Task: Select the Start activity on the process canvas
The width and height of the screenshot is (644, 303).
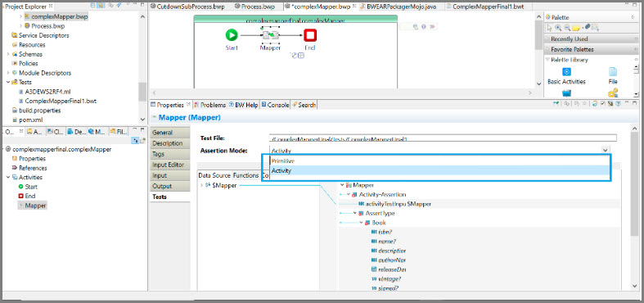Action: point(232,35)
